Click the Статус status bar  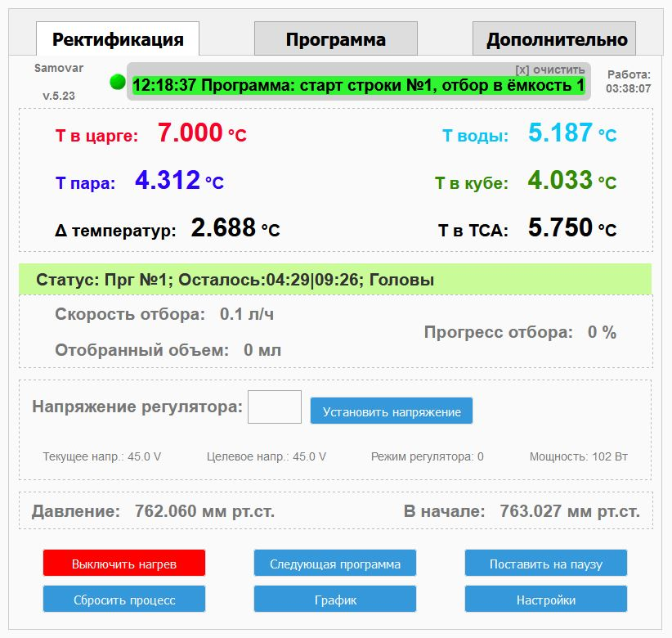pos(335,280)
